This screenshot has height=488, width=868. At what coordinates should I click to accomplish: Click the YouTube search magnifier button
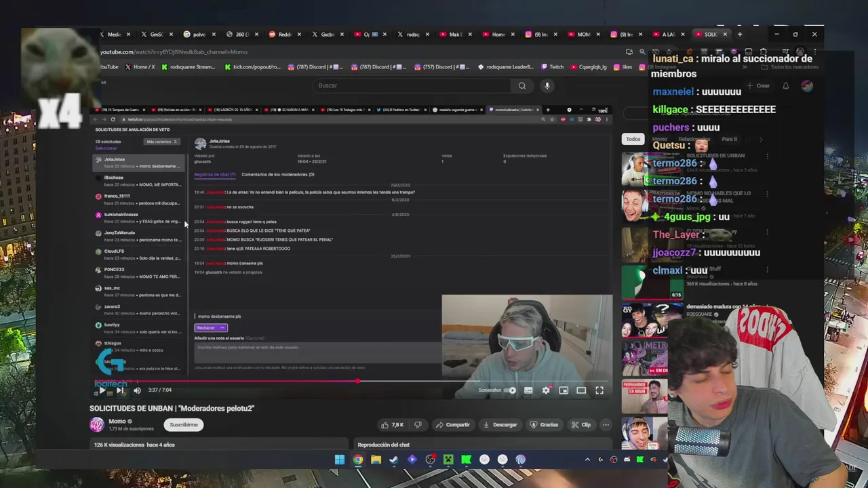point(522,85)
